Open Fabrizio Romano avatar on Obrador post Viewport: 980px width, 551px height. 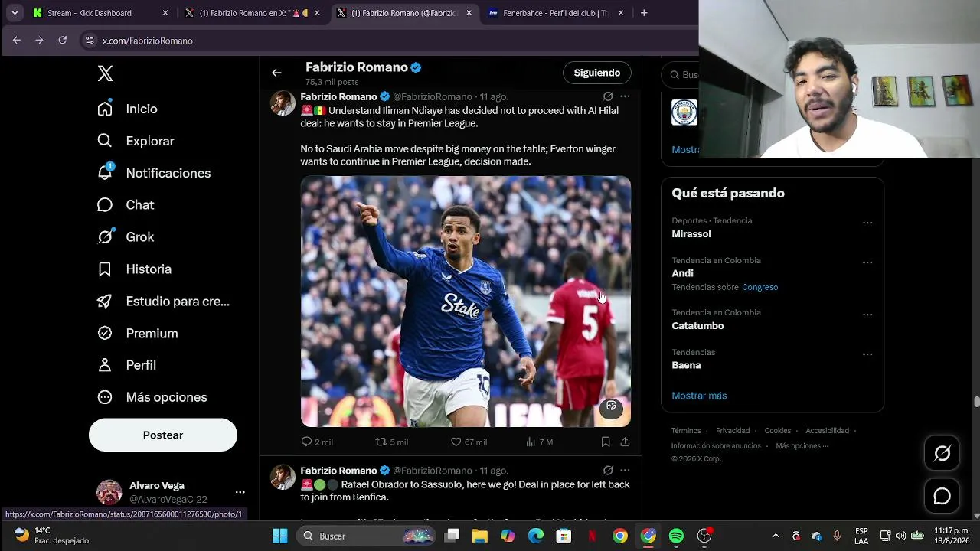pos(283,478)
